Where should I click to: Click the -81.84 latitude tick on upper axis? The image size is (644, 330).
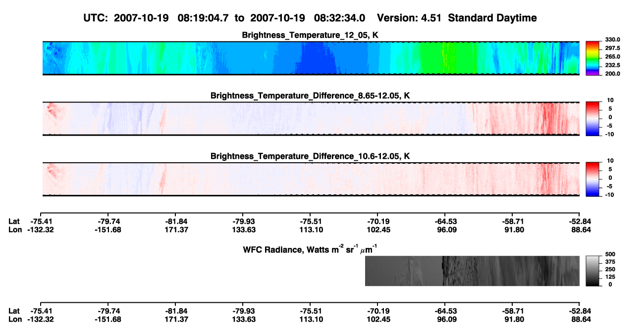175,221
